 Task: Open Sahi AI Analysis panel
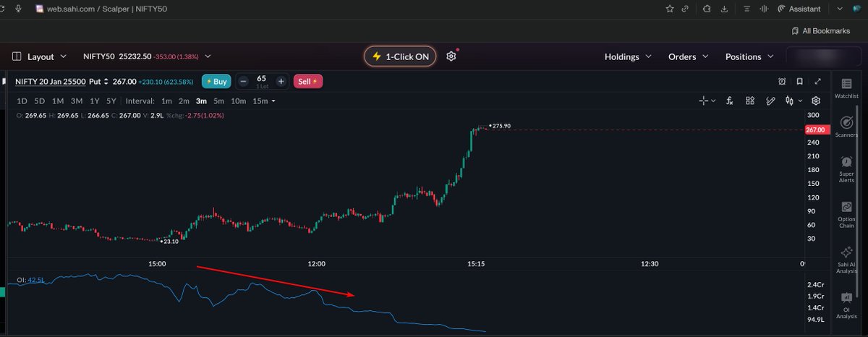coord(846,260)
